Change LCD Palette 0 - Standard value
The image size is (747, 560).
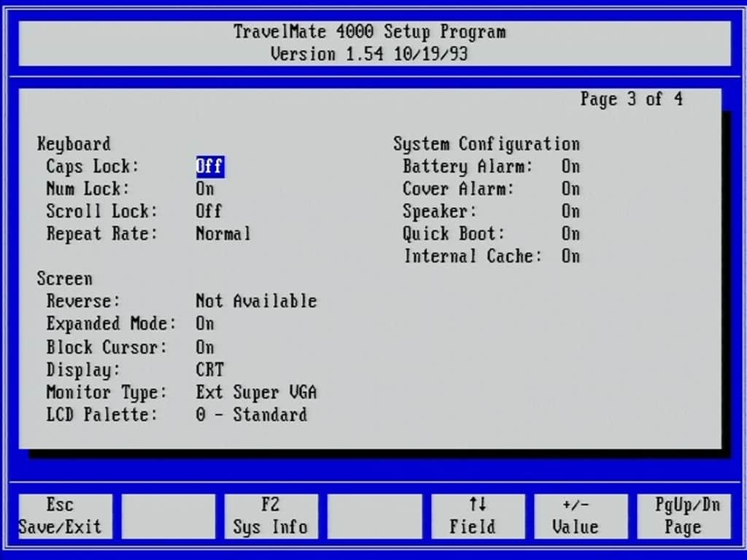(x=252, y=414)
